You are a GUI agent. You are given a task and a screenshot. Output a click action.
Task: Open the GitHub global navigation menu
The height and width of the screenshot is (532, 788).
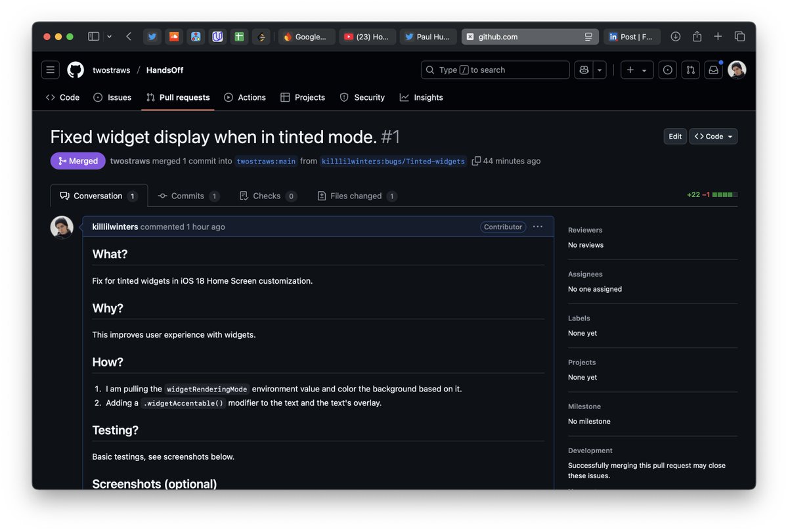point(51,70)
